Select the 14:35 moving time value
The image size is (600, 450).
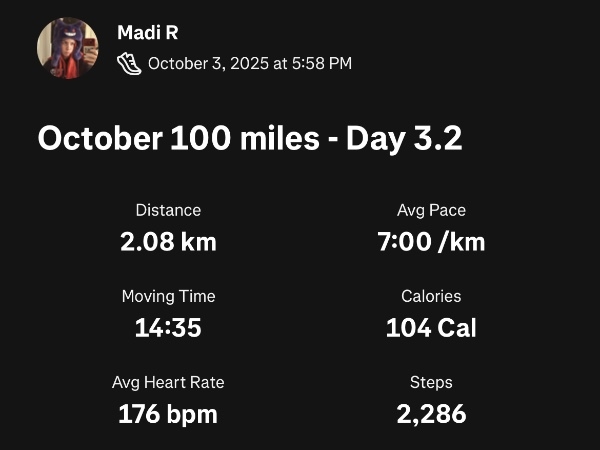[x=168, y=327]
